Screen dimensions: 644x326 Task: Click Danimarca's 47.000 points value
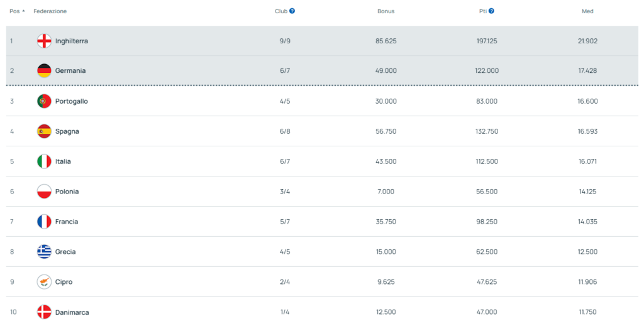[x=487, y=312]
